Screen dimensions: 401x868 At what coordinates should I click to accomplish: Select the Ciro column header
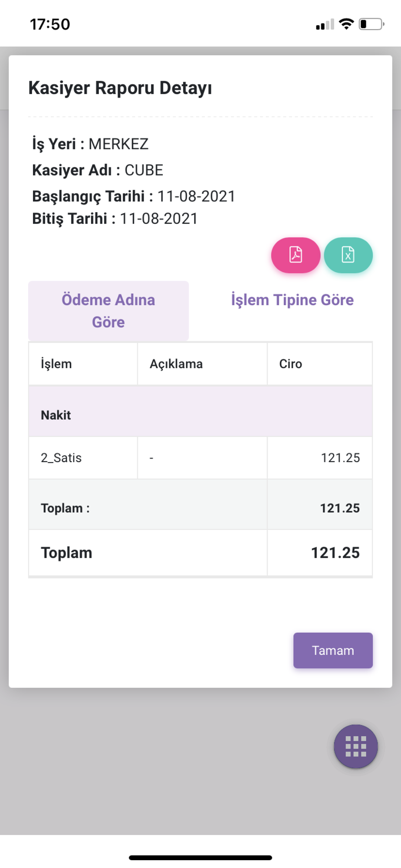click(320, 364)
